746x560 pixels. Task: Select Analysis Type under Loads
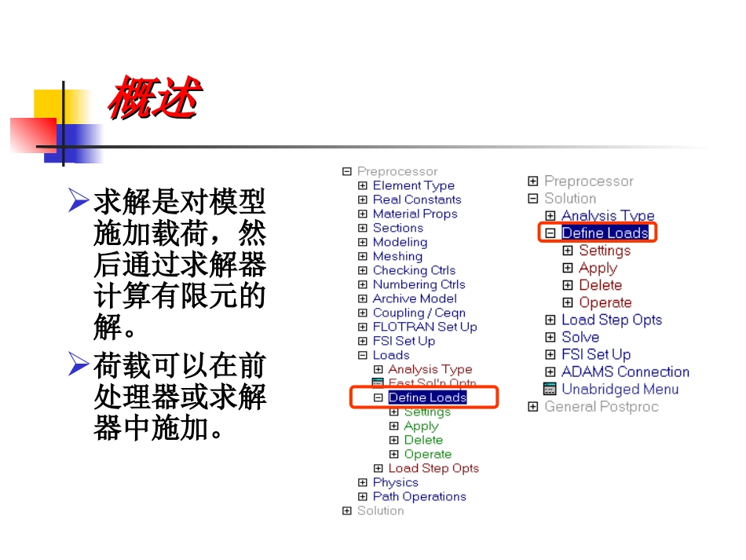coord(430,369)
